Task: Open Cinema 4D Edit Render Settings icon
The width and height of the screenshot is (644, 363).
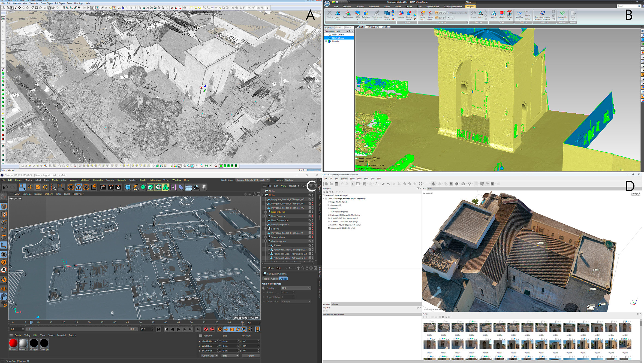Action: click(x=118, y=187)
